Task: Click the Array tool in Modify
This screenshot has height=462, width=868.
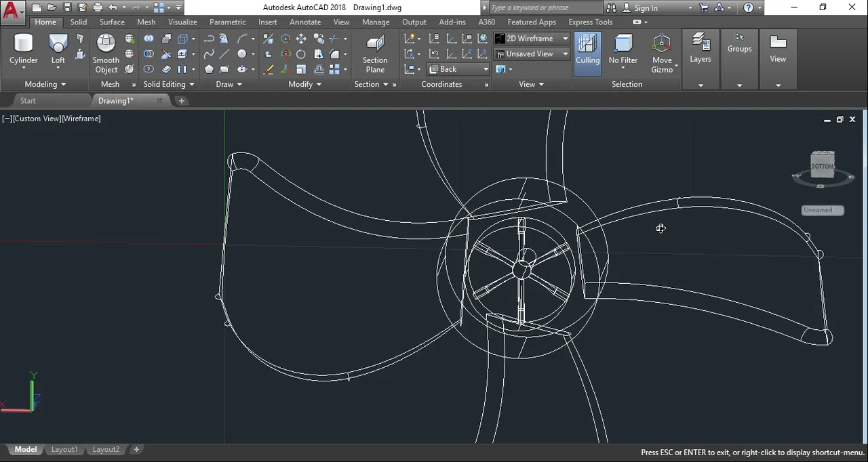Action: [x=334, y=69]
